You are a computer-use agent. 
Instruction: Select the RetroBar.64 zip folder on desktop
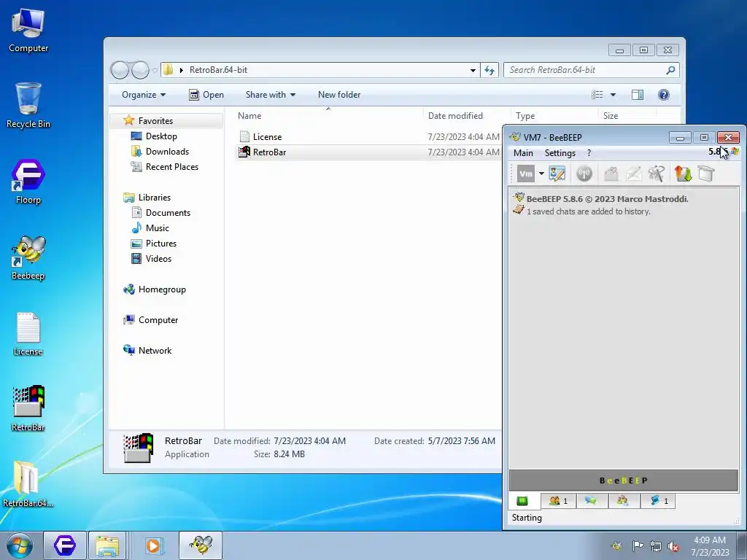click(28, 483)
